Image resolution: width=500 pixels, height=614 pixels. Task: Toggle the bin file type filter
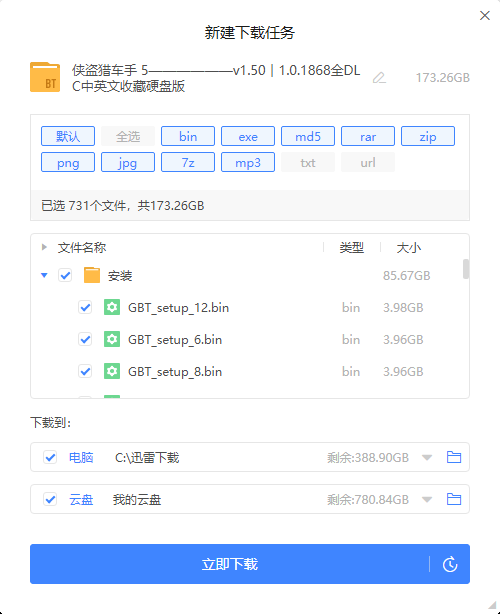188,136
